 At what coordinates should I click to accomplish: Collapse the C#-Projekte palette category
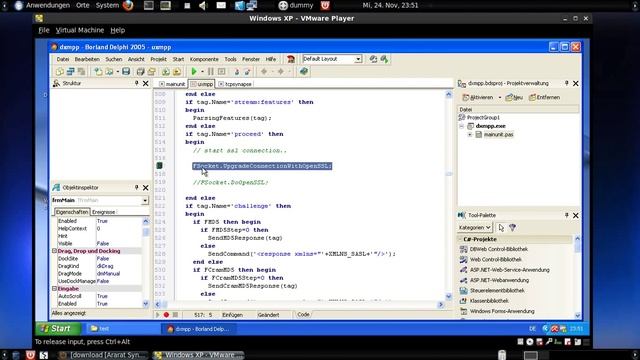(x=460, y=239)
